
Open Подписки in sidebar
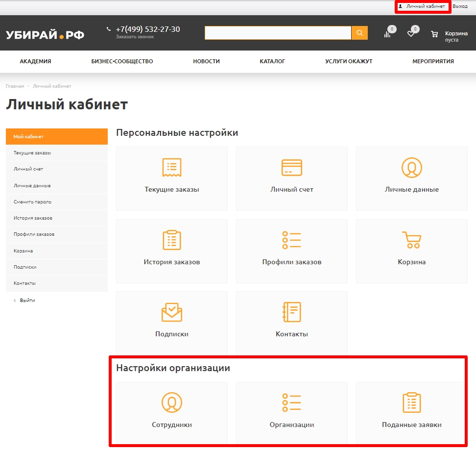click(x=57, y=267)
